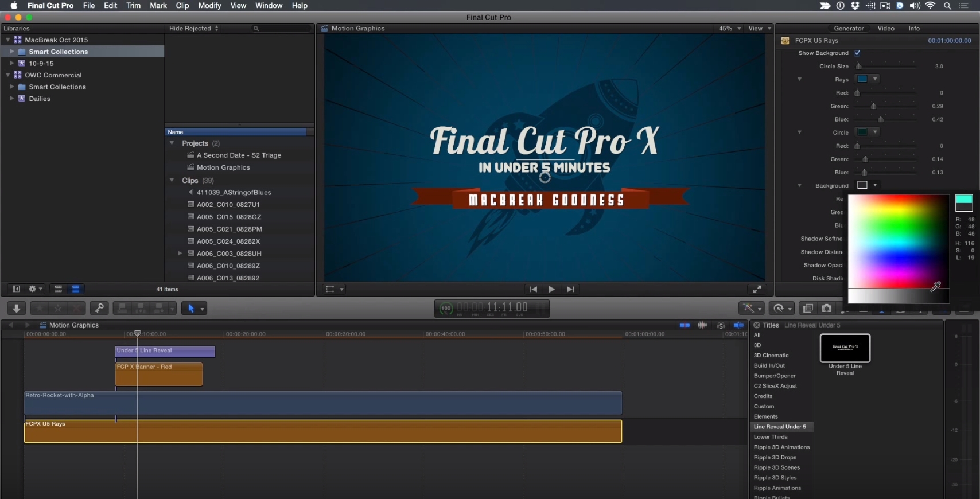980x499 pixels.
Task: Expand the 10-9-15 event
Action: [x=11, y=63]
